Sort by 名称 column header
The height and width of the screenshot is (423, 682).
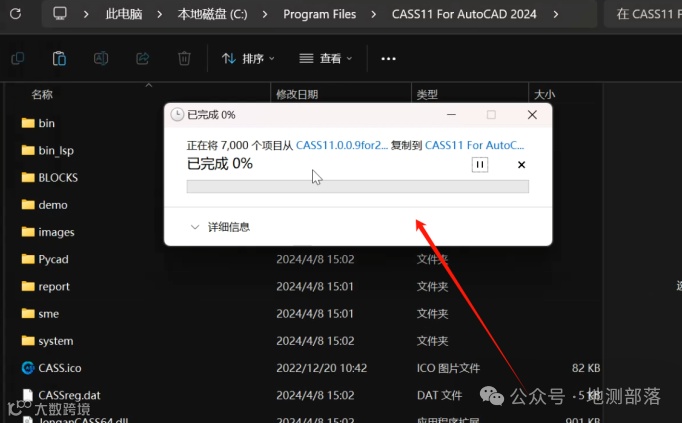click(x=42, y=94)
